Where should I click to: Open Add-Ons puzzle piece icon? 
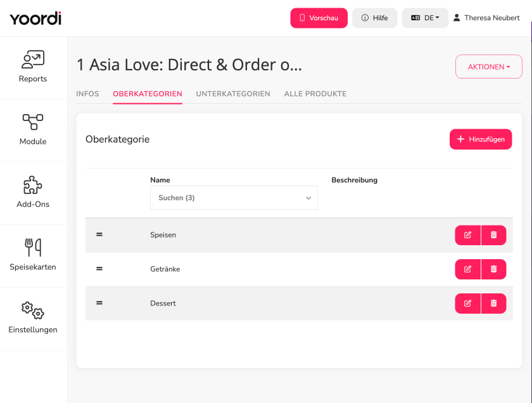coord(33,184)
